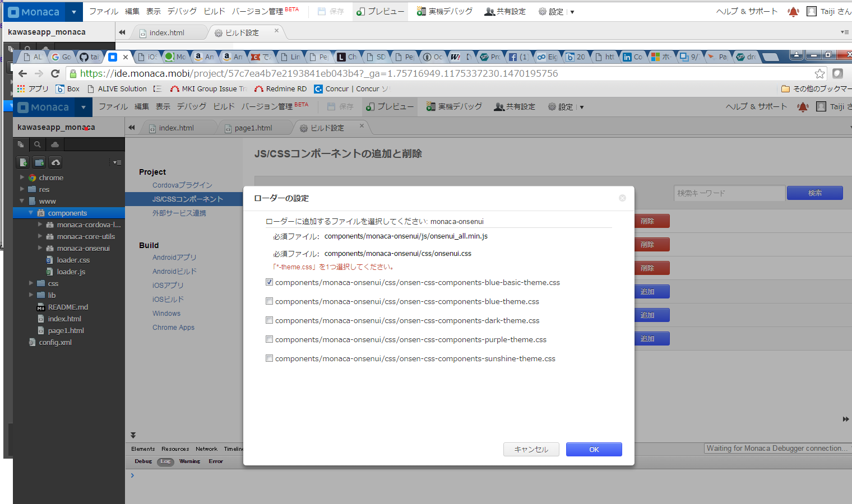The width and height of the screenshot is (852, 504).
Task: Click the blue 検索 button
Action: tap(815, 193)
